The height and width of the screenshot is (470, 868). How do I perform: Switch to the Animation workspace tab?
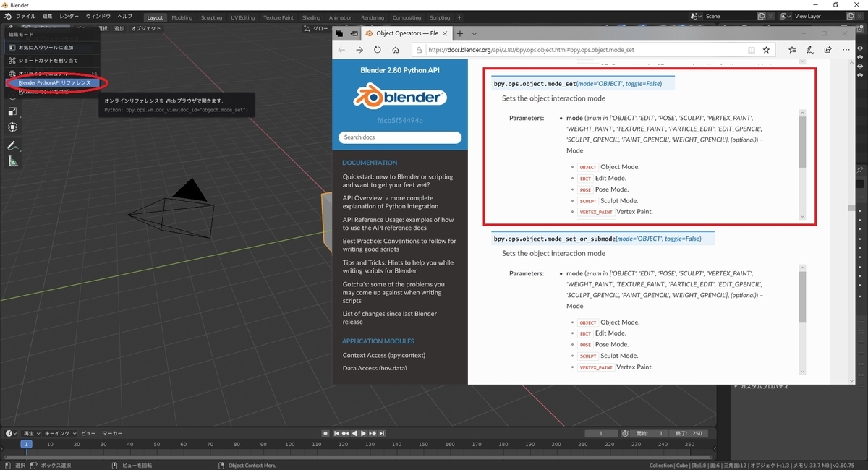coord(340,17)
